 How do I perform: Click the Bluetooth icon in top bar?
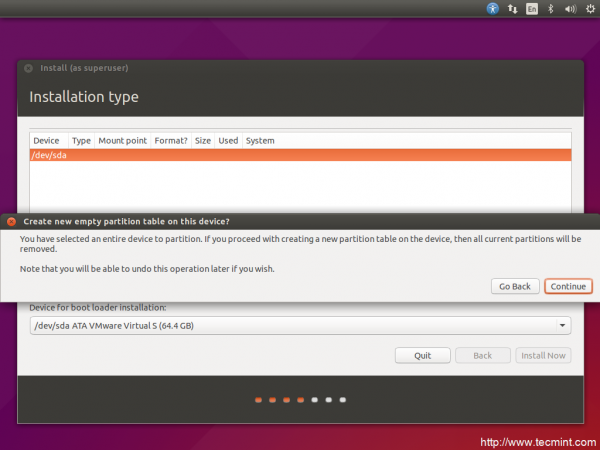(551, 8)
